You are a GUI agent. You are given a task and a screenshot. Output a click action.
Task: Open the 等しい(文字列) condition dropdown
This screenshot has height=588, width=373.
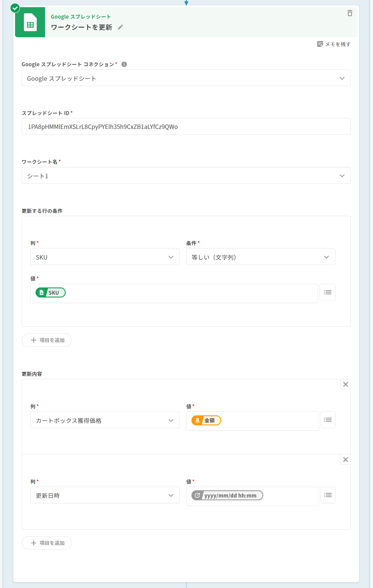click(260, 257)
